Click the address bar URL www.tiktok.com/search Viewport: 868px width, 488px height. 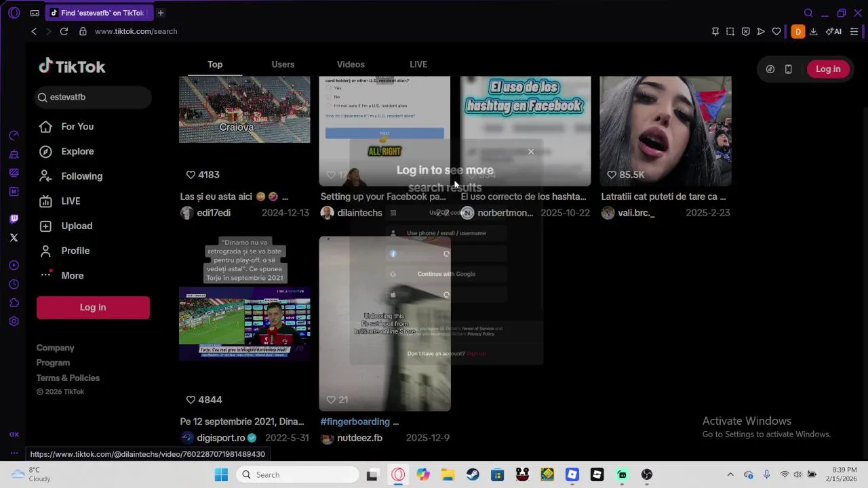136,31
